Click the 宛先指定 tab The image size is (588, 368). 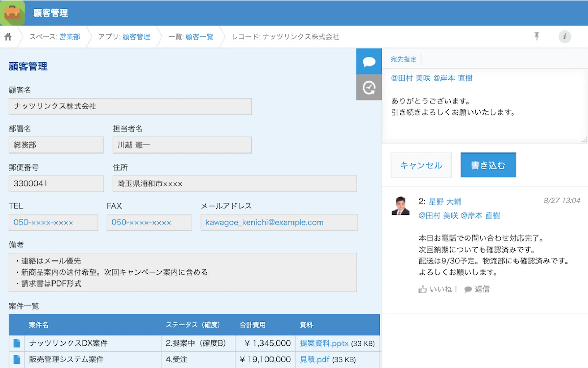coord(403,59)
